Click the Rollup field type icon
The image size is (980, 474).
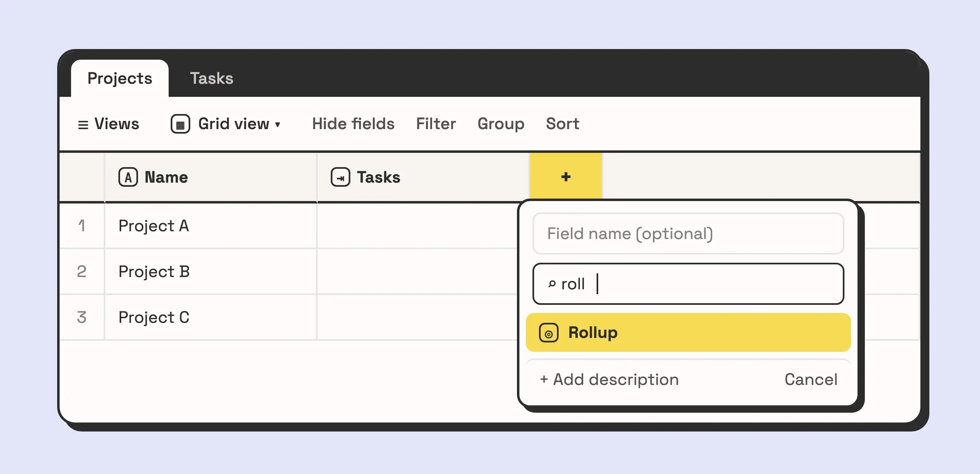549,333
